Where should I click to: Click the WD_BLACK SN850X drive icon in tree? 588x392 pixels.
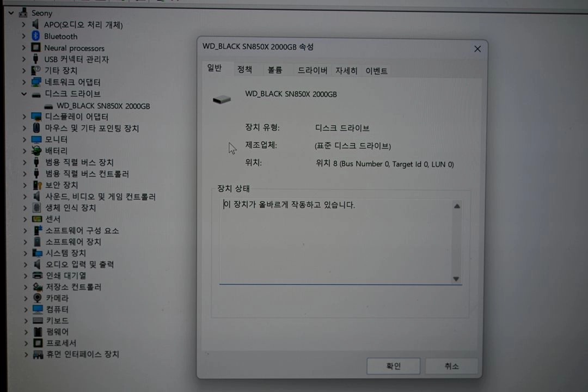pos(48,106)
